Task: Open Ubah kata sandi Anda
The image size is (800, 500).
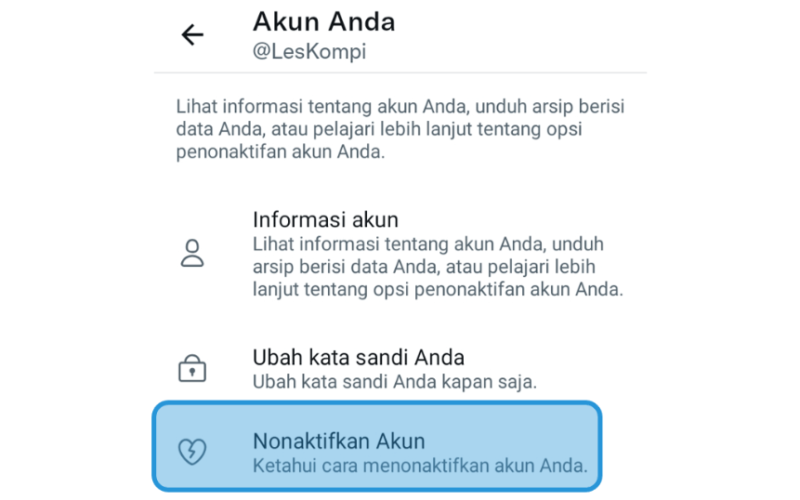Action: click(x=401, y=368)
